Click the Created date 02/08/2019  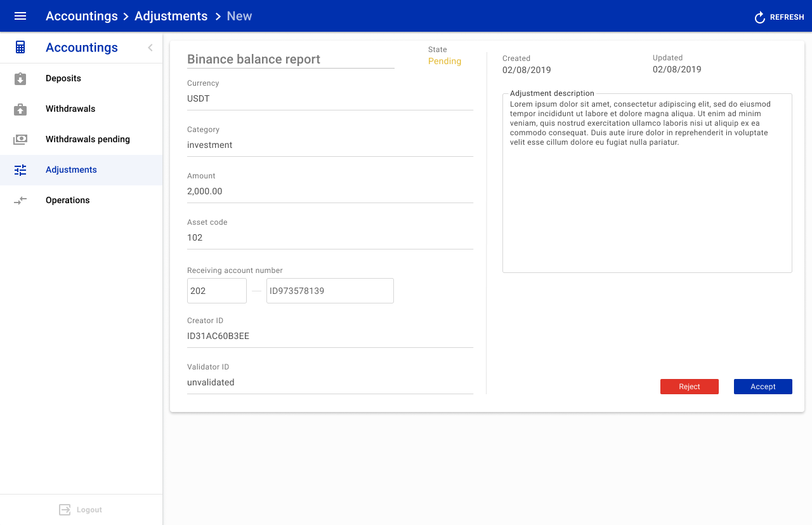527,70
